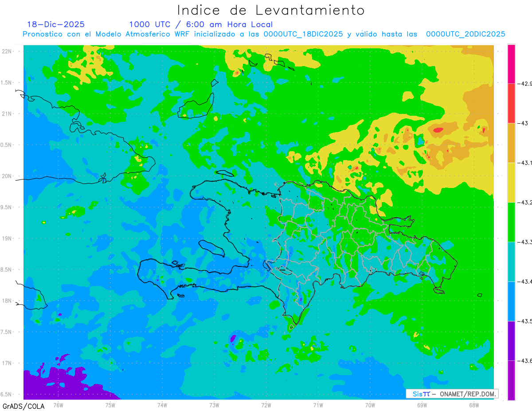
Task: Click the legend value '-43.2'
Action: (524, 202)
